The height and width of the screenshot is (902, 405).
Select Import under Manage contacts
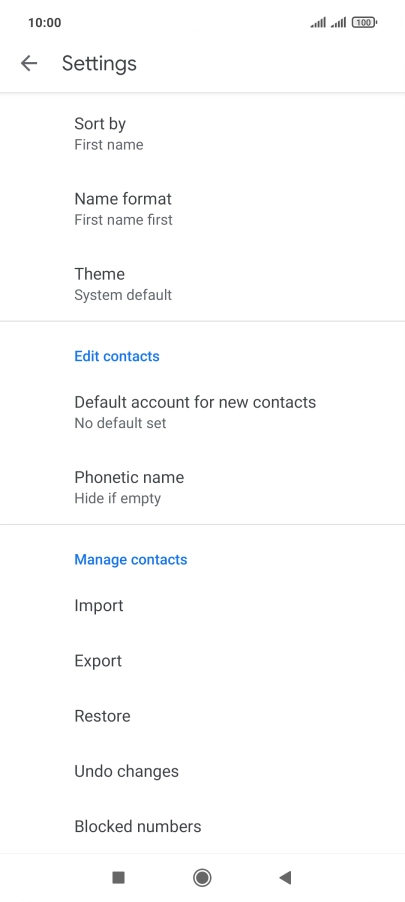coord(202,605)
